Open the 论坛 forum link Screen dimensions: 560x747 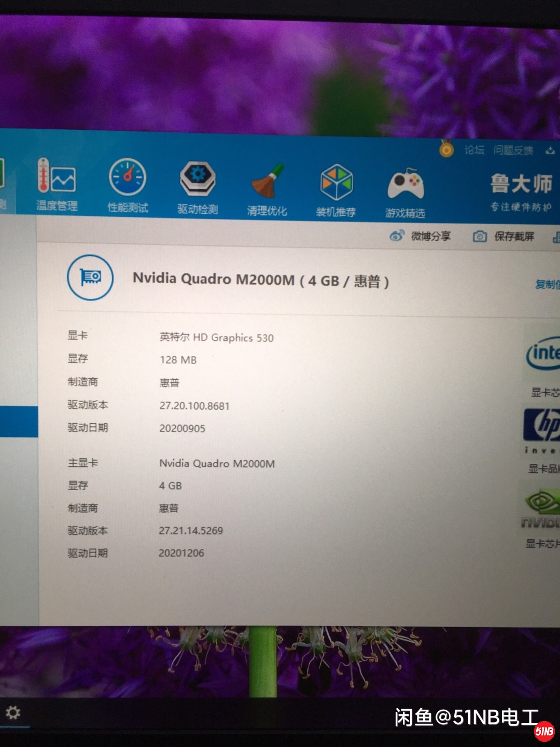pos(474,150)
